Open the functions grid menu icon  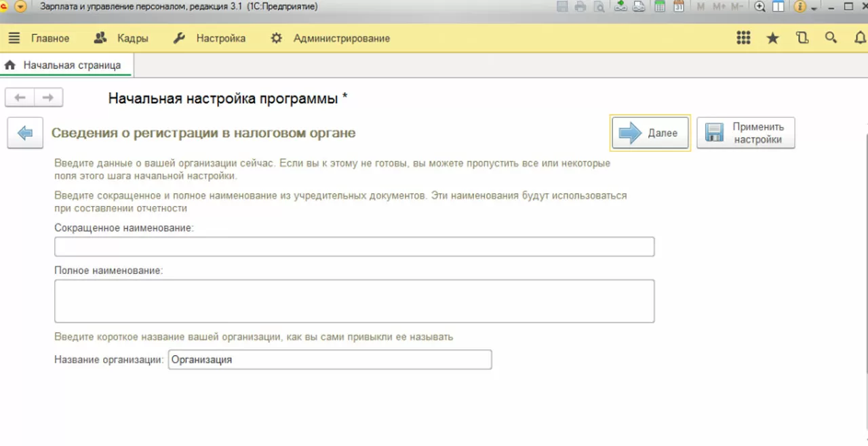click(743, 38)
